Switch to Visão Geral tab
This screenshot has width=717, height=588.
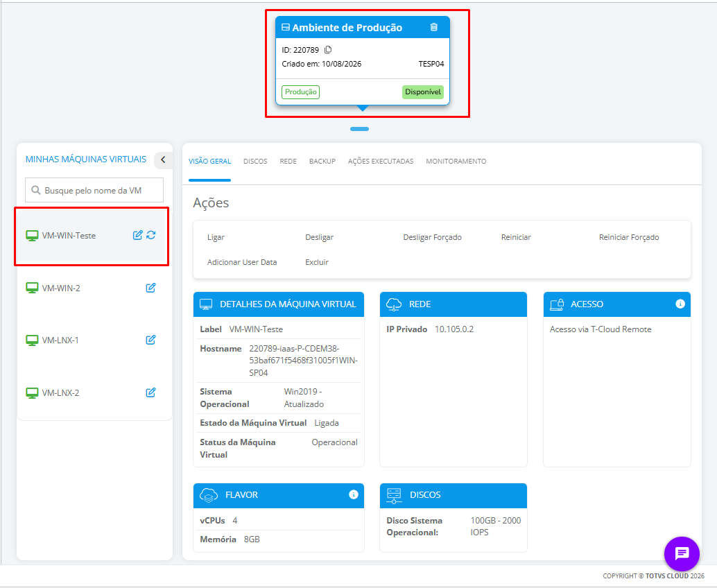209,162
